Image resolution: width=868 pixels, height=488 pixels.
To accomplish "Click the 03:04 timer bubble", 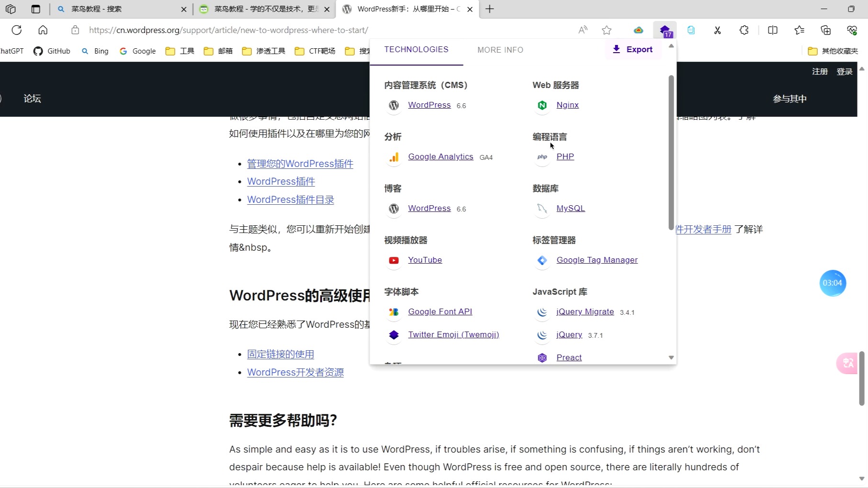I will [x=833, y=283].
